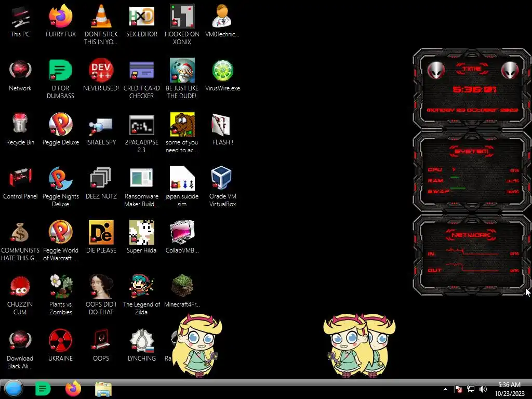This screenshot has height=399, width=532.
Task: Launch Firefox from the taskbar
Action: pos(73,389)
